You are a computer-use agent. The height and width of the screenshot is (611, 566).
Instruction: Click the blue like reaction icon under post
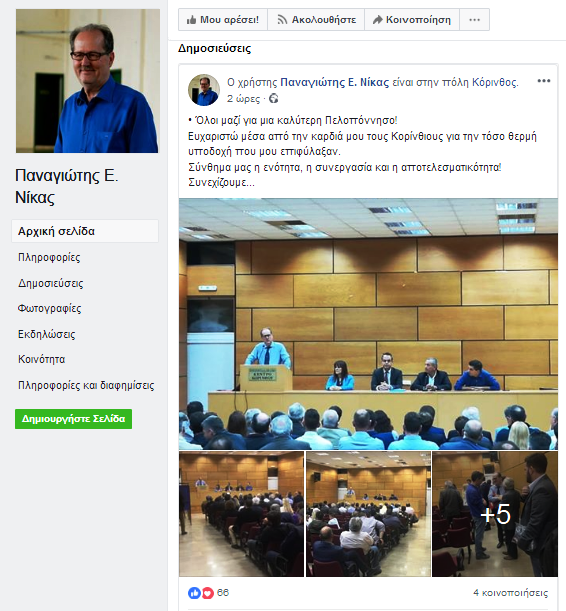pyautogui.click(x=194, y=593)
